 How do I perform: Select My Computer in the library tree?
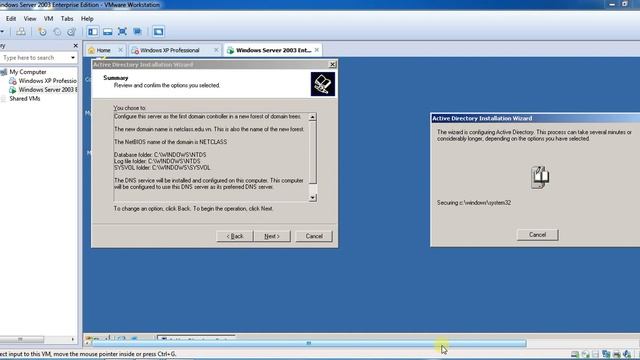point(28,72)
